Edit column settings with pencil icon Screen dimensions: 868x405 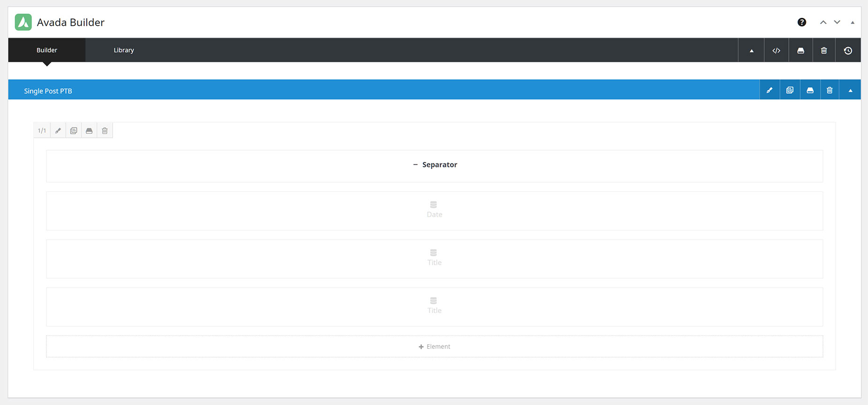pos(58,130)
